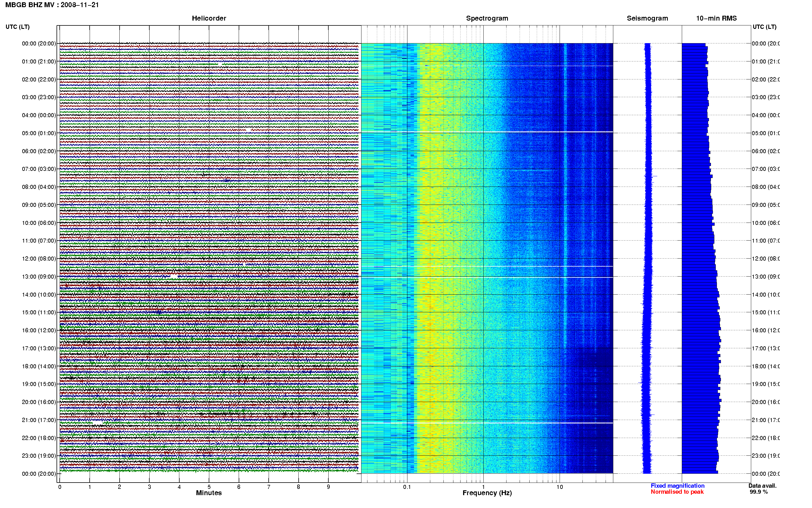Screen dimensions: 812x508
Task: Click the Spectrogram panel heading
Action: pos(487,18)
